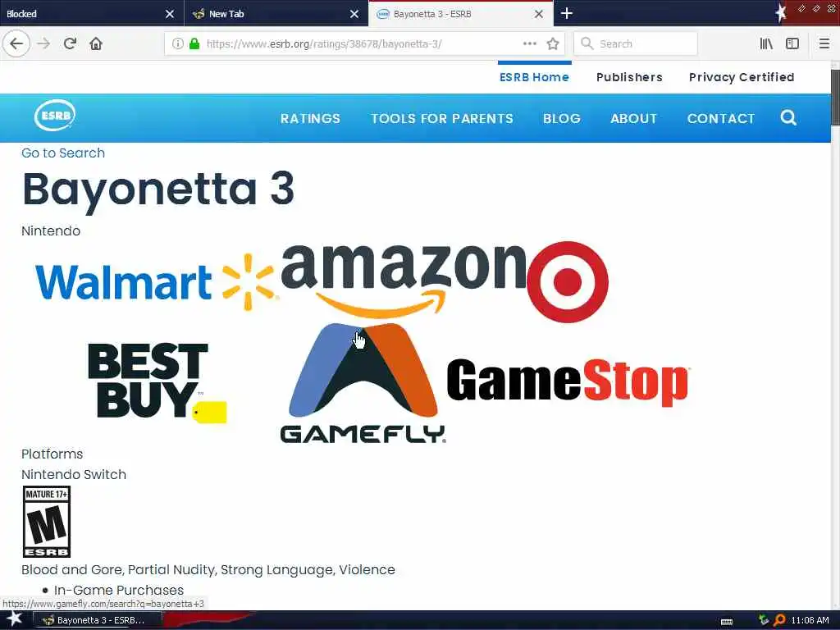Viewport: 840px width, 630px height.
Task: Click the ESRB Home link
Action: 534,77
